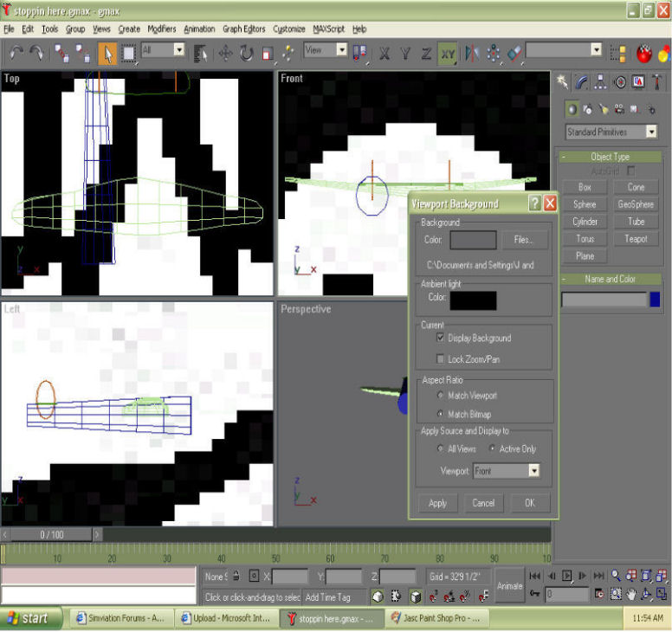Click the Zoom magnifier viewport tool
The width and height of the screenshot is (672, 632).
pyautogui.click(x=616, y=576)
